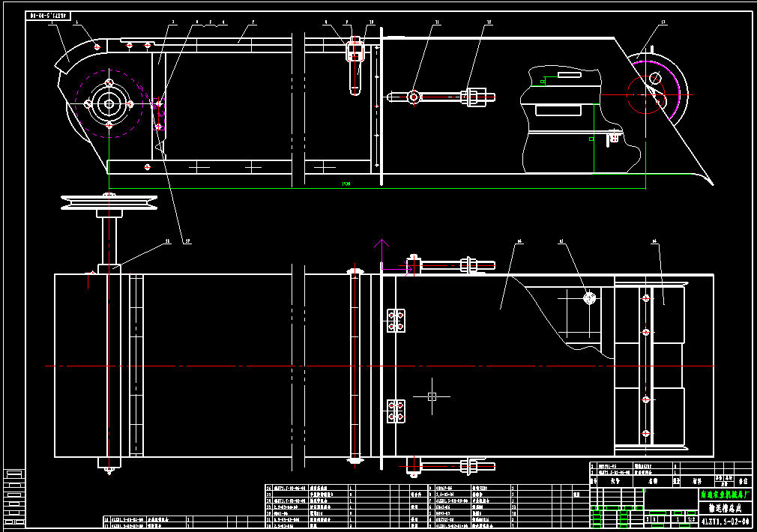757x532 pixels.
Task: Click the hexagonal bolt head in cutaway area
Action: point(589,298)
